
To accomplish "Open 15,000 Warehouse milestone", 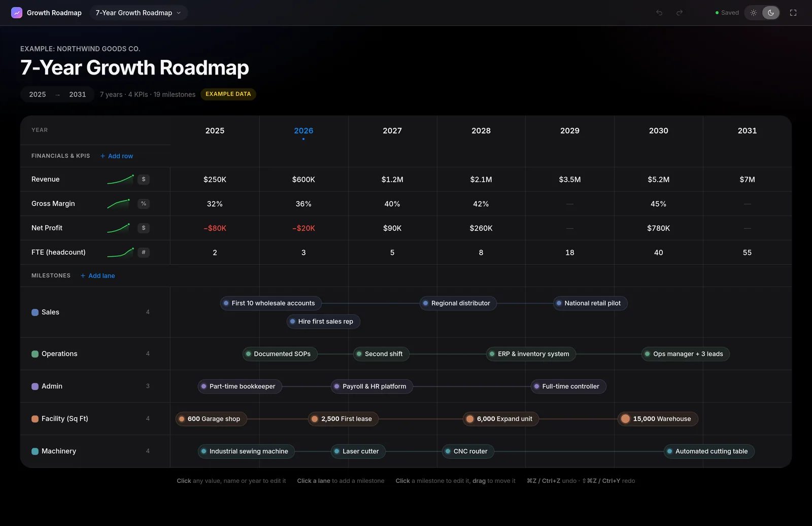I will click(x=658, y=419).
